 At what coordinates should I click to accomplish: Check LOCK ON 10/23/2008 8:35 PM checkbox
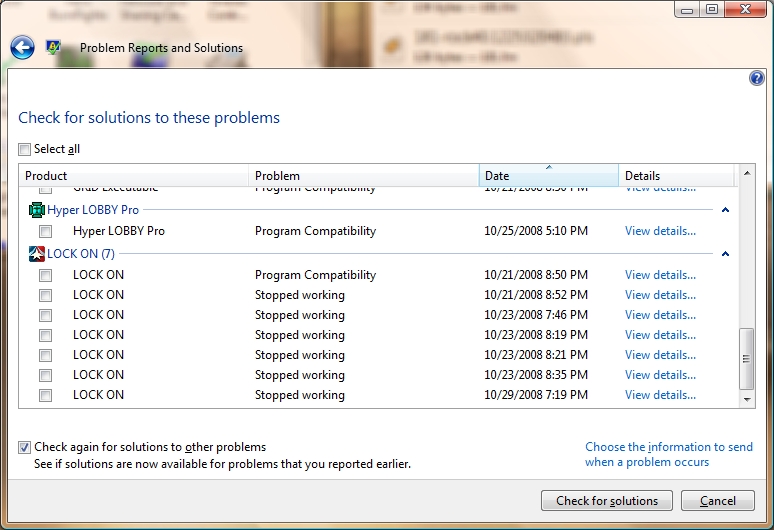[45, 375]
